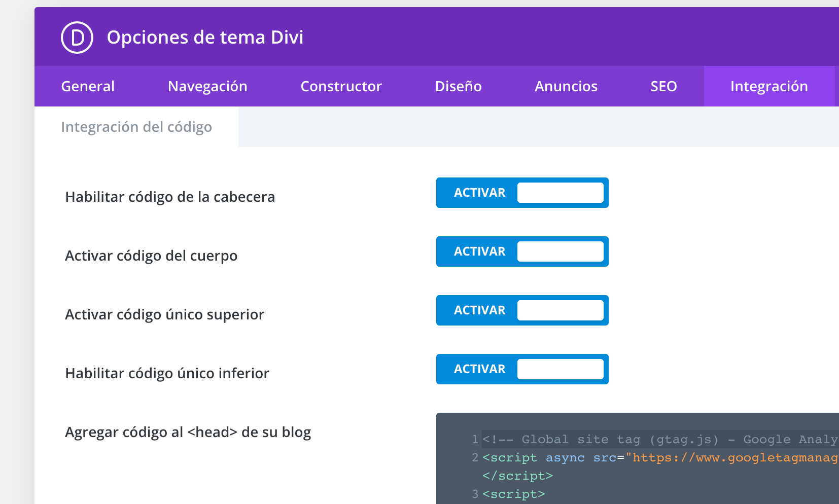Click 'Agregar código al <head> de su blog' label
Screen dimensions: 839x504
tap(188, 432)
